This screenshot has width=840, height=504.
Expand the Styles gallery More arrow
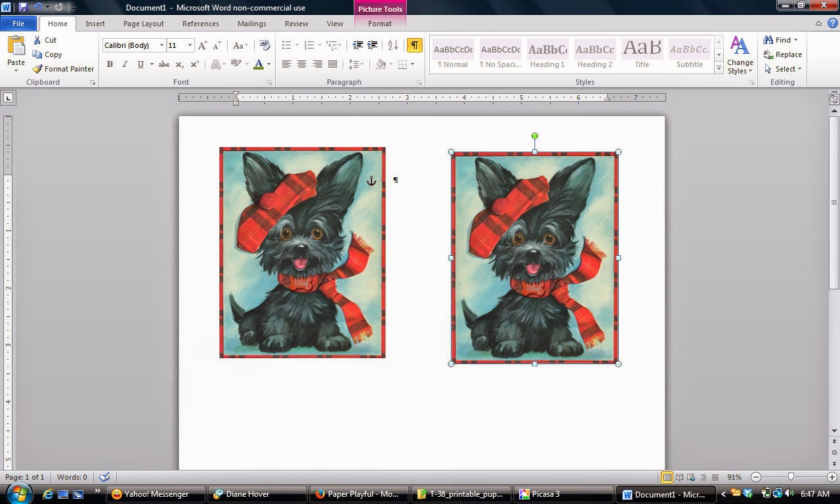(x=719, y=68)
